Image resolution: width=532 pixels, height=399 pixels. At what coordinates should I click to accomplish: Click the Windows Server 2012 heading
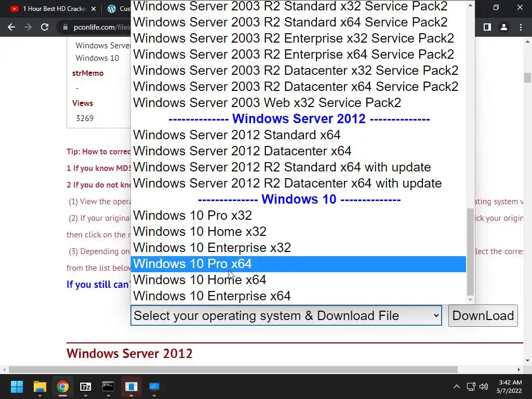(x=129, y=353)
